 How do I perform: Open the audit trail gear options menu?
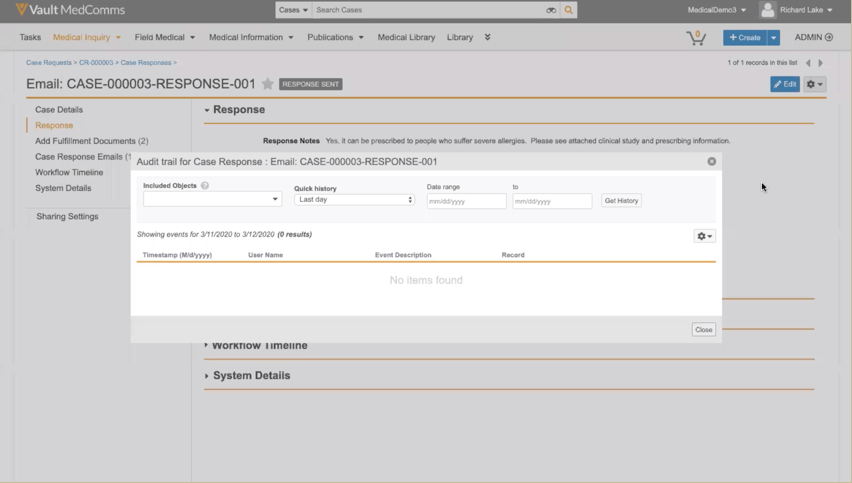[704, 236]
